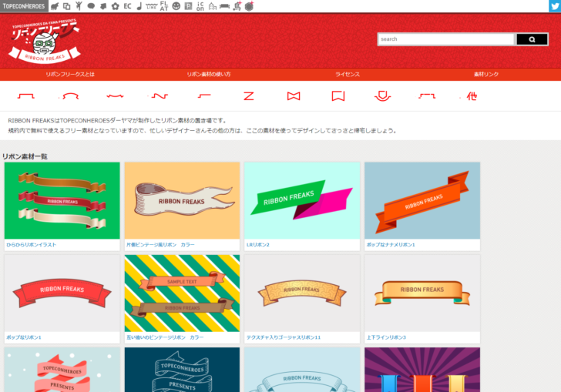Click the ポップなナナメリボン1 link

(391, 245)
